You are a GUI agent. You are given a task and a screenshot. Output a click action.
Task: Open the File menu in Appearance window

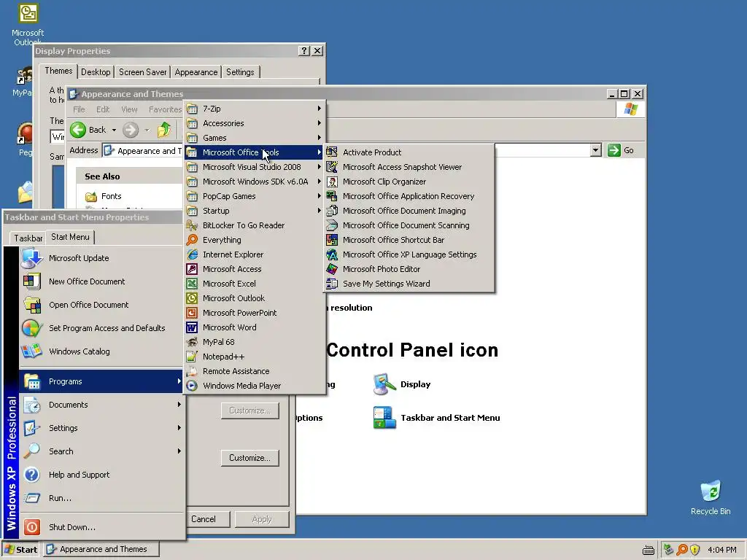point(79,109)
